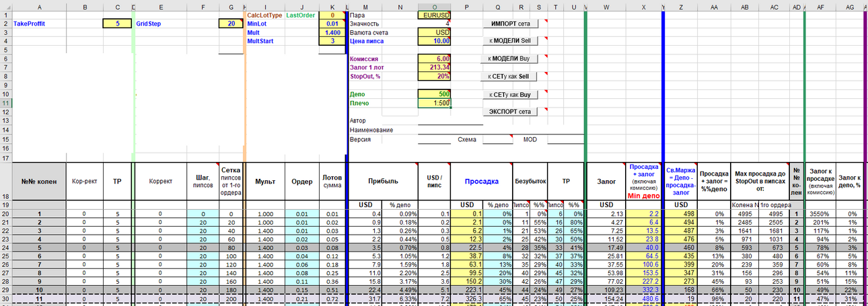868x306 pixels.
Task: Select the Цена пипса value 10.00
Action: [x=434, y=41]
